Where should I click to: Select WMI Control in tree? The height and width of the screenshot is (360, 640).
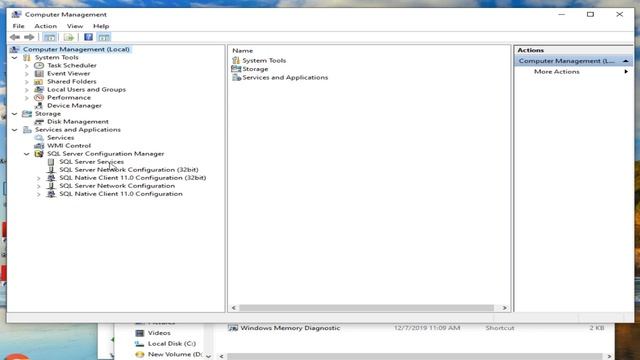click(69, 146)
